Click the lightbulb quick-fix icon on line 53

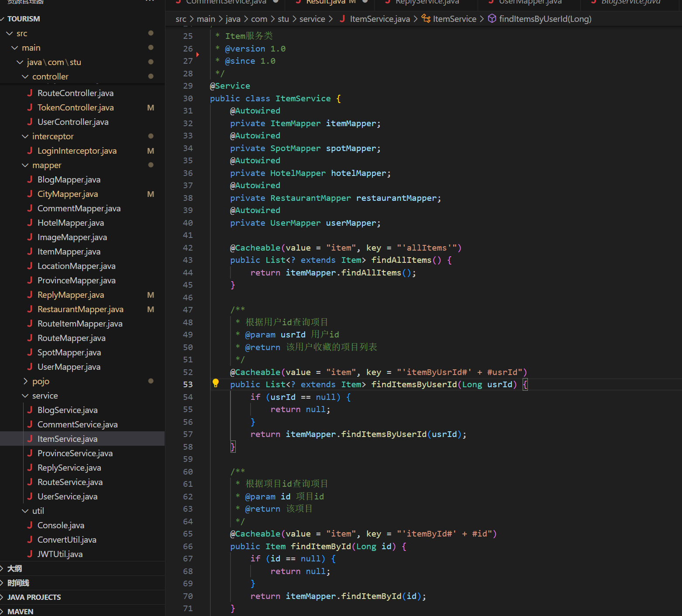point(215,383)
